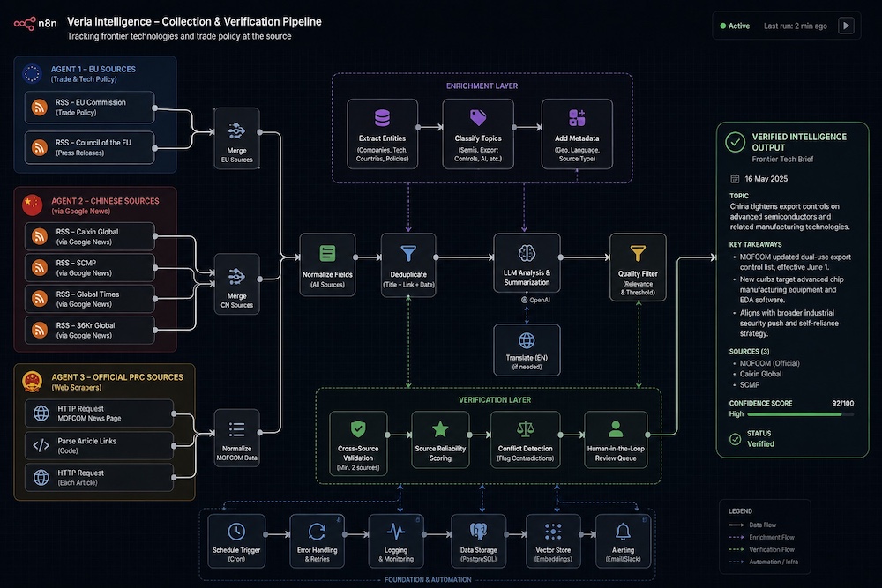Open the Vector Store embeddings icon

[553, 532]
